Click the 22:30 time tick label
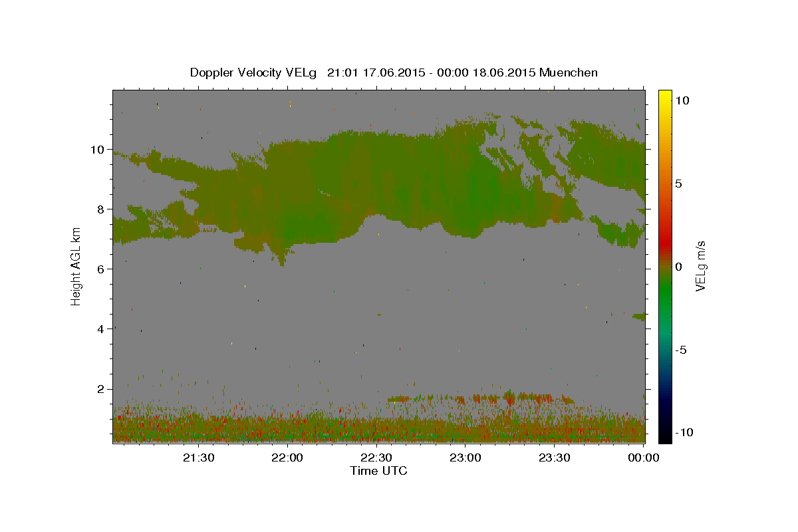798x532 pixels. pyautogui.click(x=376, y=458)
